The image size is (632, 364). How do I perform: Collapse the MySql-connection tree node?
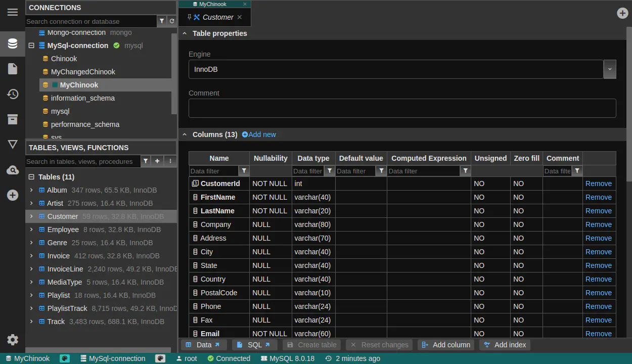coord(31,45)
